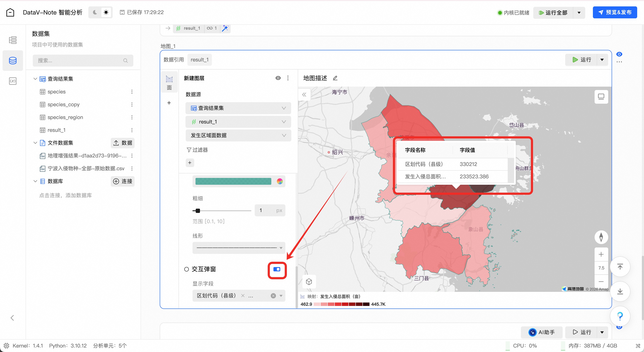Viewport: 644px width, 352px height.
Task: Edit the map description with pencil icon
Action: coord(335,78)
